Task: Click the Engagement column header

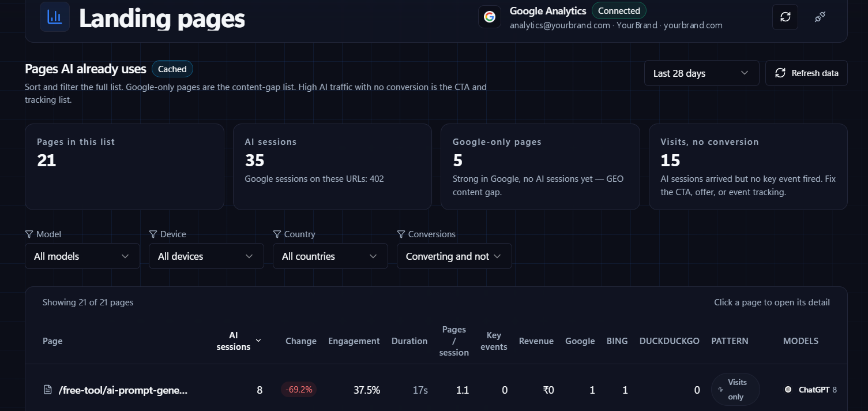Action: click(x=354, y=341)
